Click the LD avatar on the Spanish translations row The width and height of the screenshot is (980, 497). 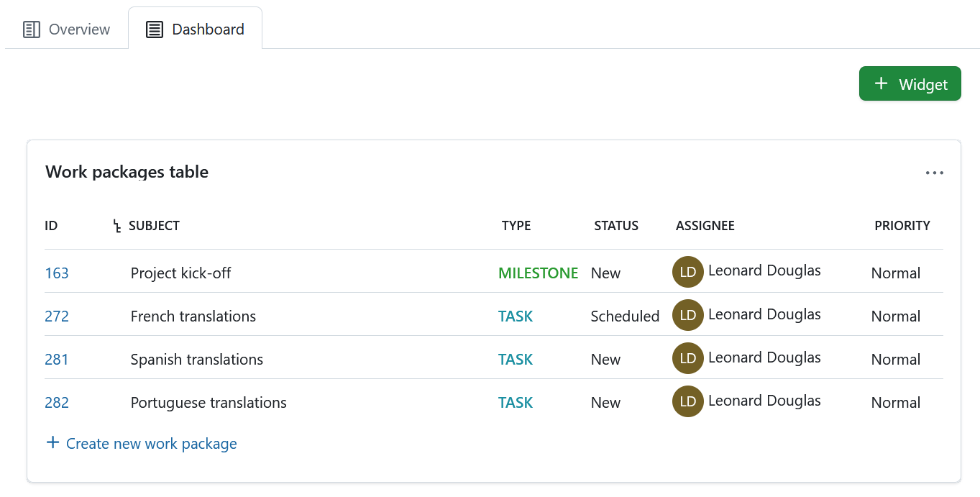tap(687, 357)
